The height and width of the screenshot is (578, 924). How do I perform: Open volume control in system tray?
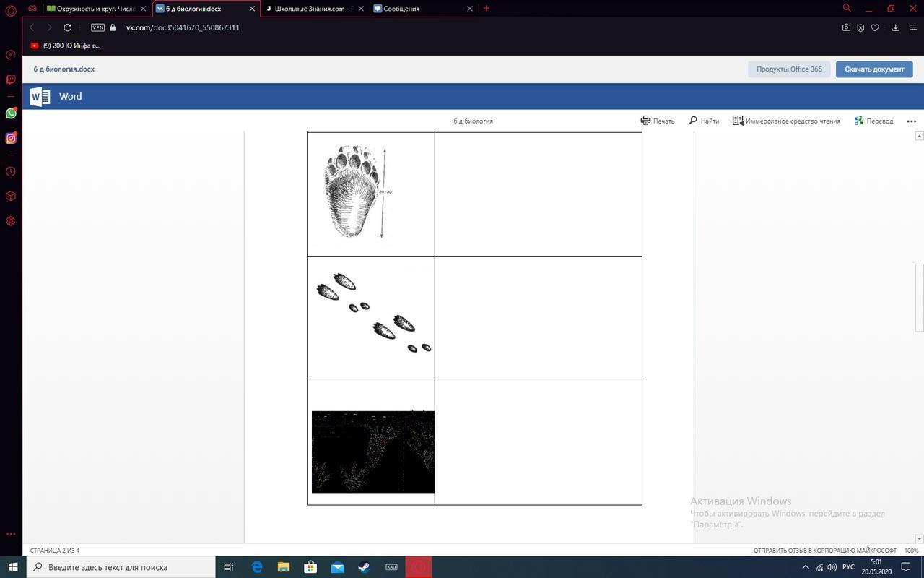point(832,567)
